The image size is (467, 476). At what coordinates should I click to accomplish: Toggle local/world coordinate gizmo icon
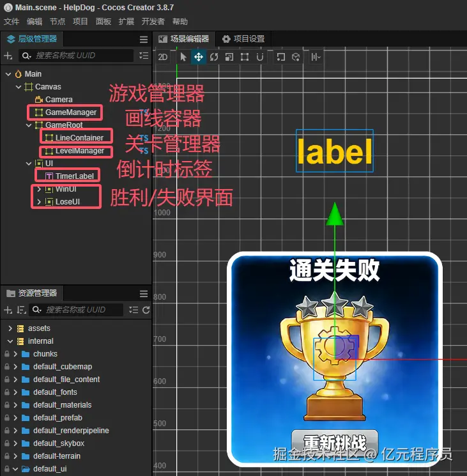(280, 57)
